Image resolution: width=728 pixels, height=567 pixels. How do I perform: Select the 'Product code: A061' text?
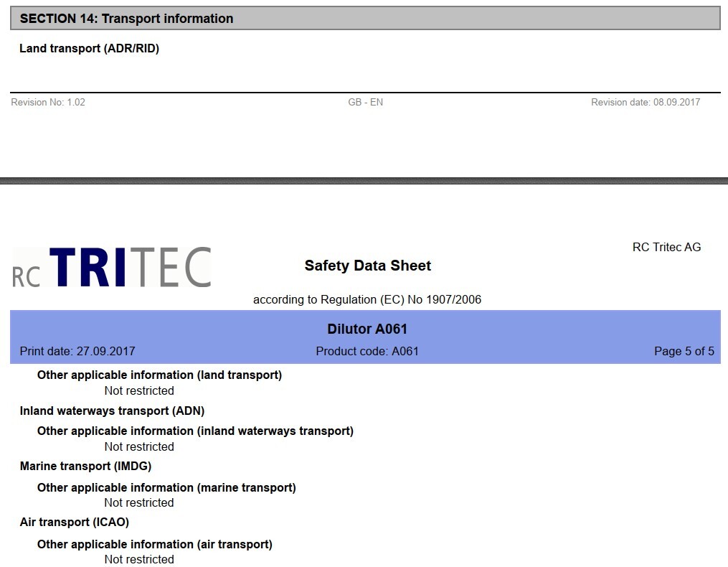pos(367,352)
